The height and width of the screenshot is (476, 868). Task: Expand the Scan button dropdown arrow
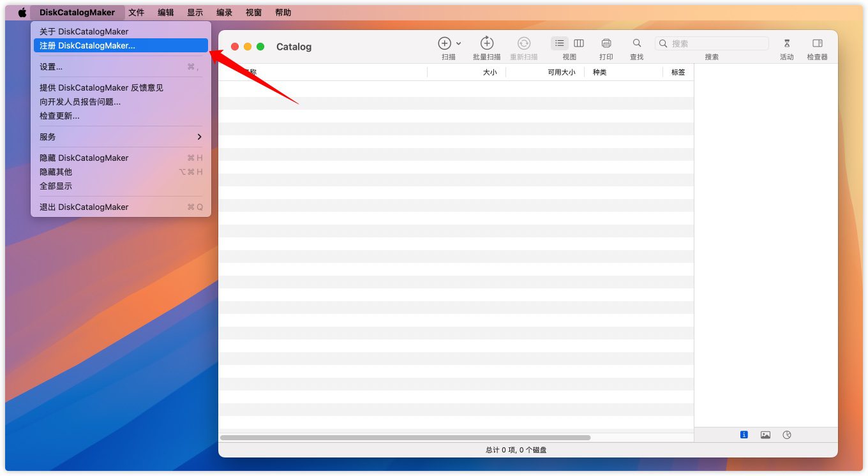click(458, 44)
